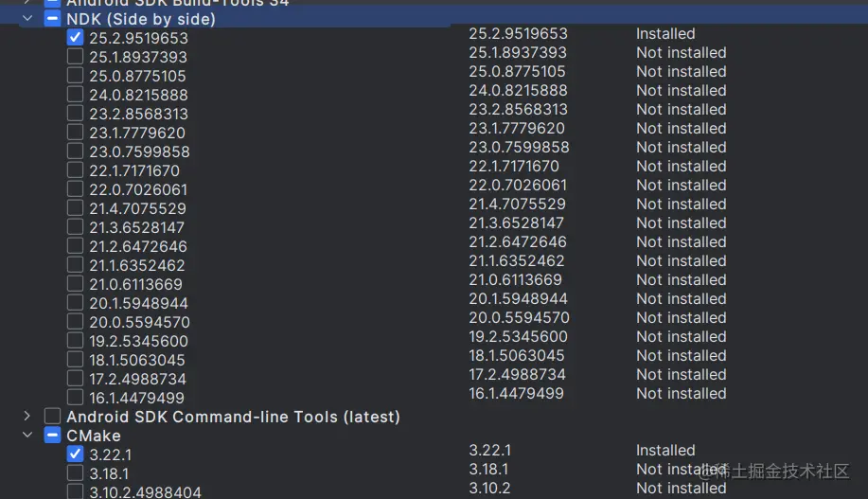868x499 pixels.
Task: Check NDK version 21.2.6472646
Action: click(x=76, y=245)
